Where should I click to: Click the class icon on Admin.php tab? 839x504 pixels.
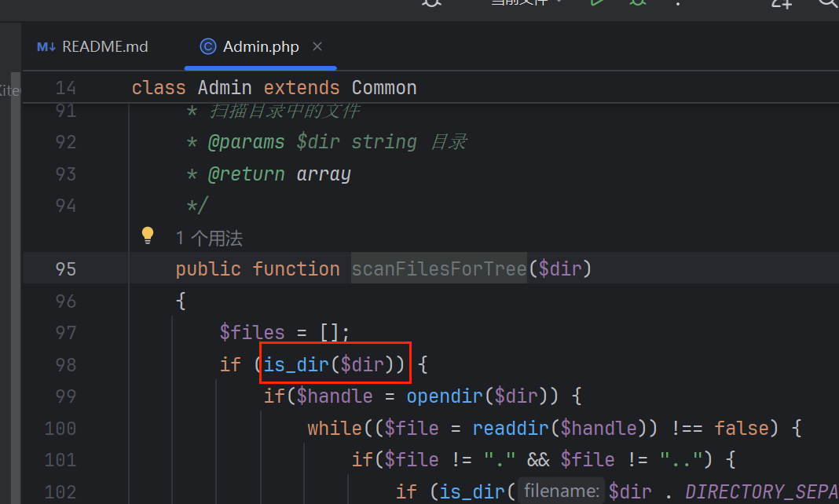pyautogui.click(x=207, y=46)
